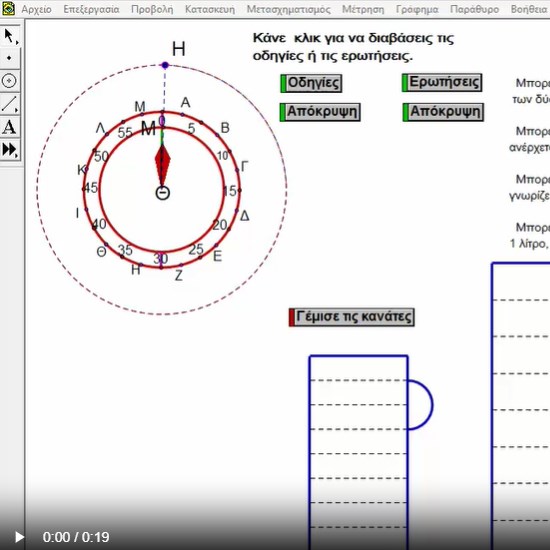Image resolution: width=550 pixels, height=550 pixels.
Task: Hide instructions with Απόκρυψη under Οδηγίες
Action: pyautogui.click(x=320, y=112)
